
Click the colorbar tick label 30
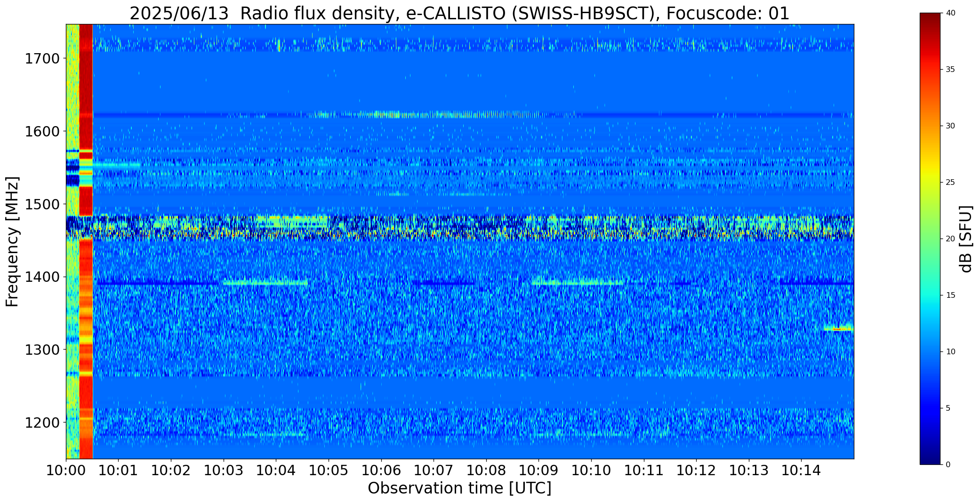950,126
